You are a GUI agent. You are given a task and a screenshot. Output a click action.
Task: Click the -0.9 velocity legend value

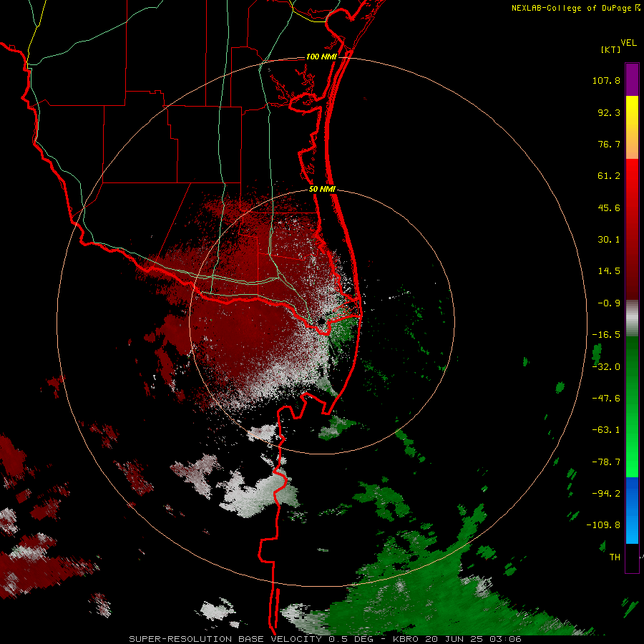(609, 303)
